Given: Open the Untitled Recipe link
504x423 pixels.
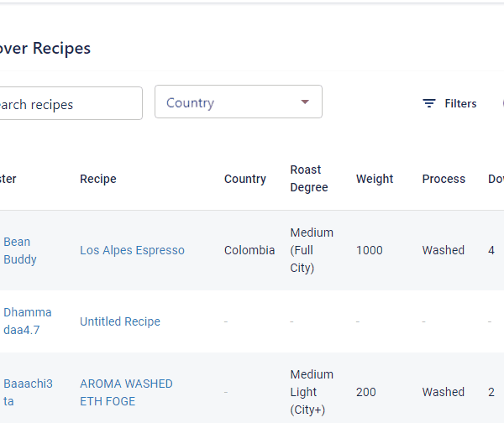Looking at the screenshot, I should click(x=120, y=321).
